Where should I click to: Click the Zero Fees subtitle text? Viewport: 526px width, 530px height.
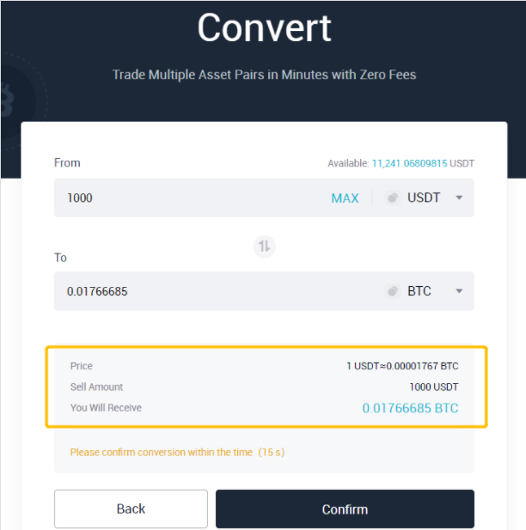coord(264,75)
